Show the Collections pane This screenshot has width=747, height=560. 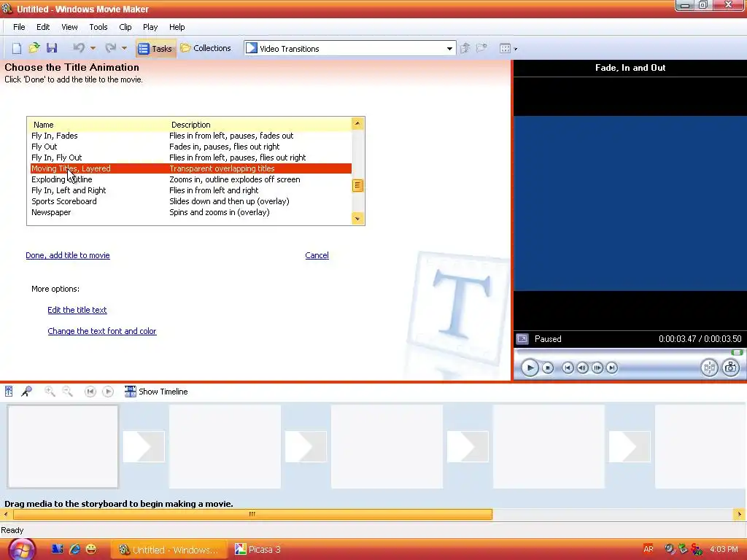click(x=206, y=48)
